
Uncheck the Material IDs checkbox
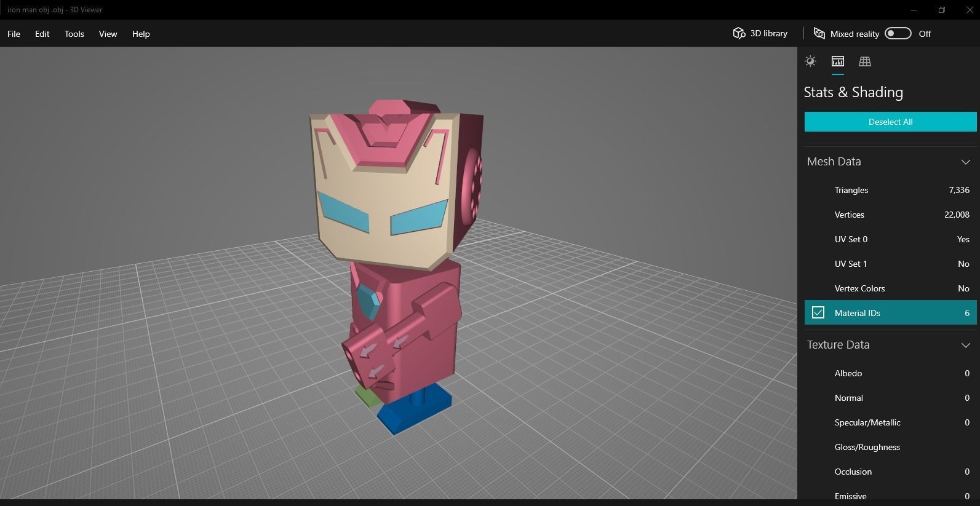pos(818,312)
